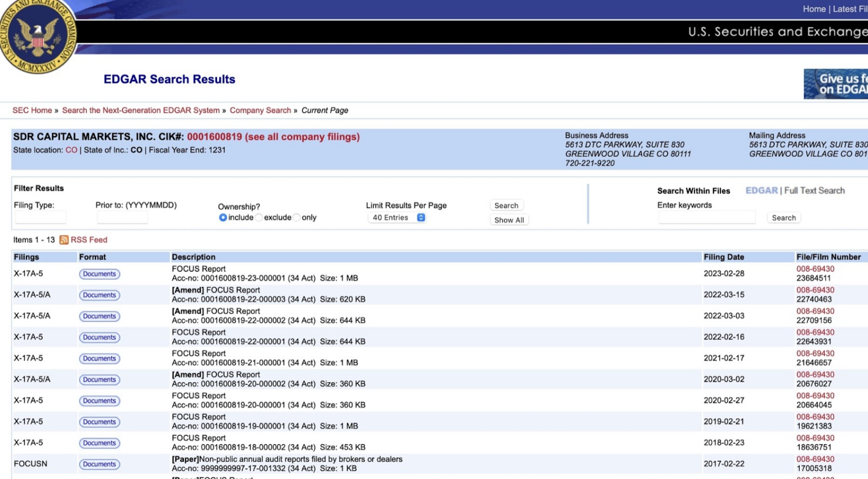Click 008-69430 link above film number 20664045
868x479 pixels.
tap(815, 396)
